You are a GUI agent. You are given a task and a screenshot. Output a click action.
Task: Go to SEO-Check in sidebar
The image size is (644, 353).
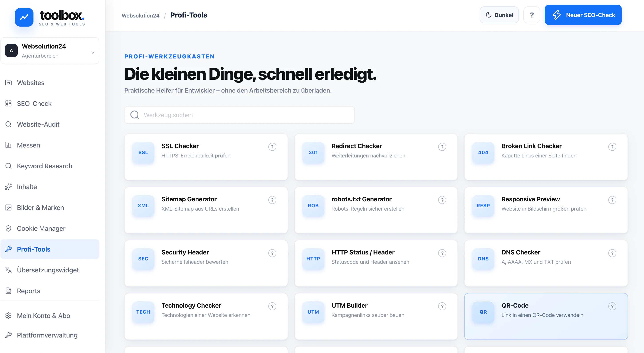click(50, 104)
